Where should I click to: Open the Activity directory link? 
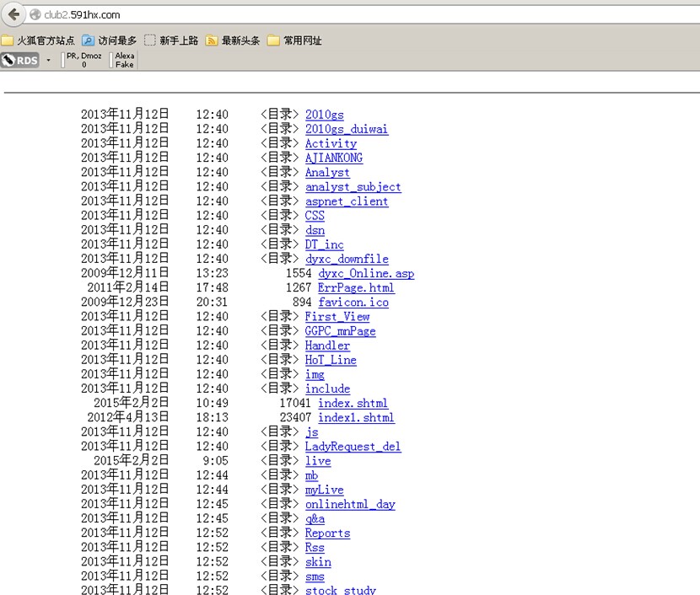tap(331, 143)
